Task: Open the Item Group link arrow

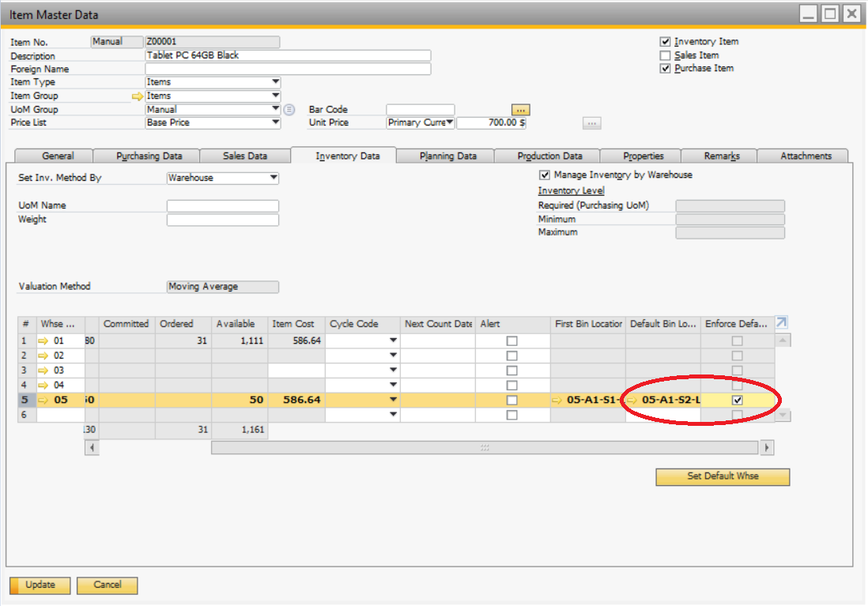Action: pyautogui.click(x=138, y=96)
